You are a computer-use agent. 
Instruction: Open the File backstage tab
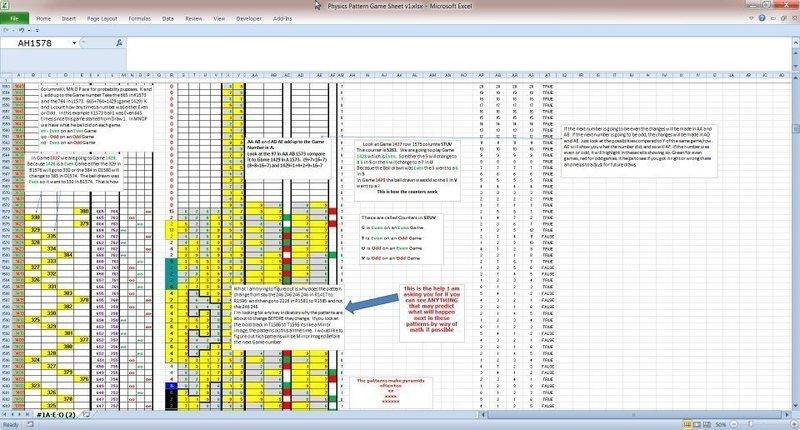coord(14,18)
